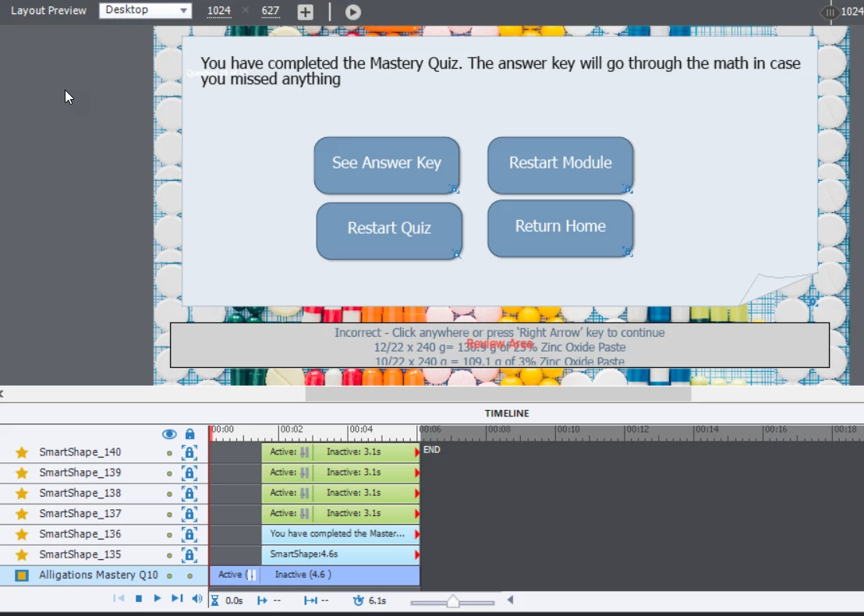
Task: Click the hourglass elapsed time icon
Action: 215,600
